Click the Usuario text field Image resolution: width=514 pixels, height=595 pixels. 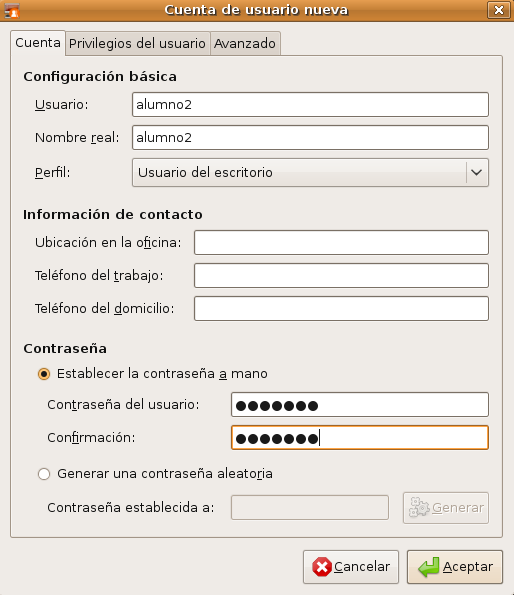coord(310,104)
